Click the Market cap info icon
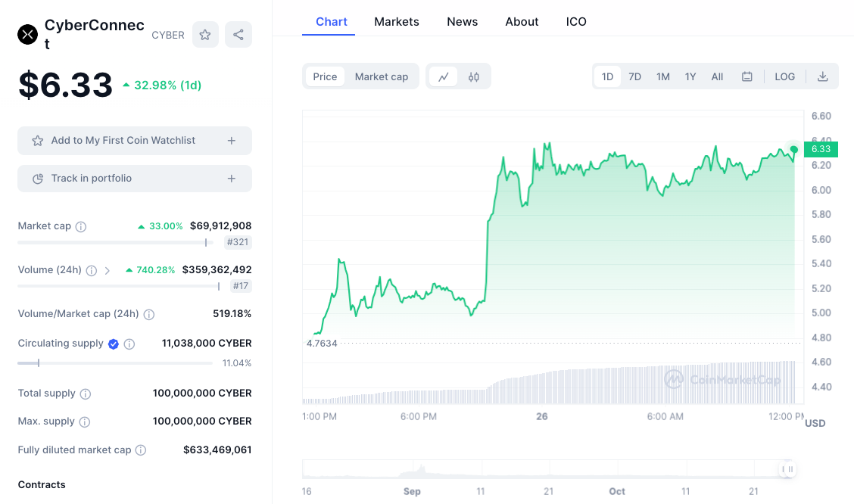Image resolution: width=854 pixels, height=504 pixels. (x=81, y=226)
